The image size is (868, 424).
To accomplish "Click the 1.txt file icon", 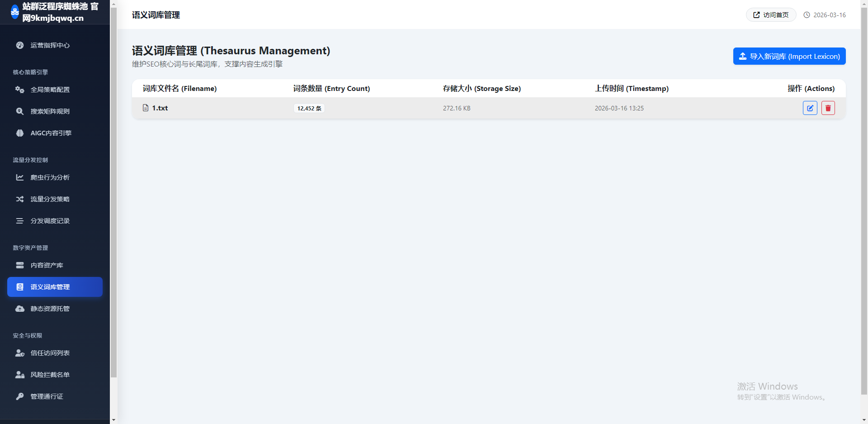I will coord(146,108).
